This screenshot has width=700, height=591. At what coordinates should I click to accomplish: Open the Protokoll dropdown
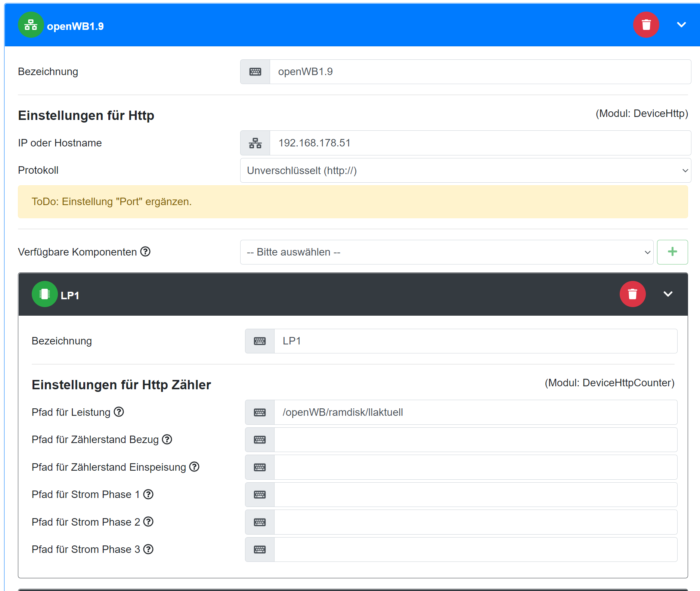[x=465, y=170]
